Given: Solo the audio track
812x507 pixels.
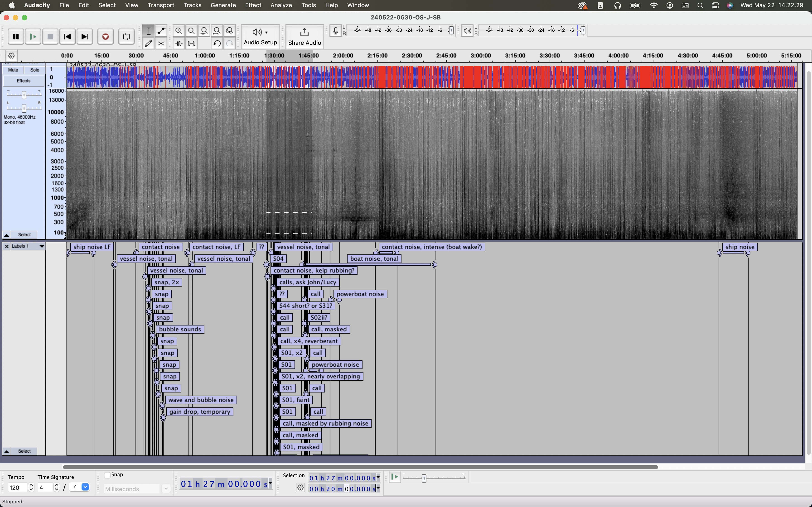Looking at the screenshot, I should tap(35, 70).
